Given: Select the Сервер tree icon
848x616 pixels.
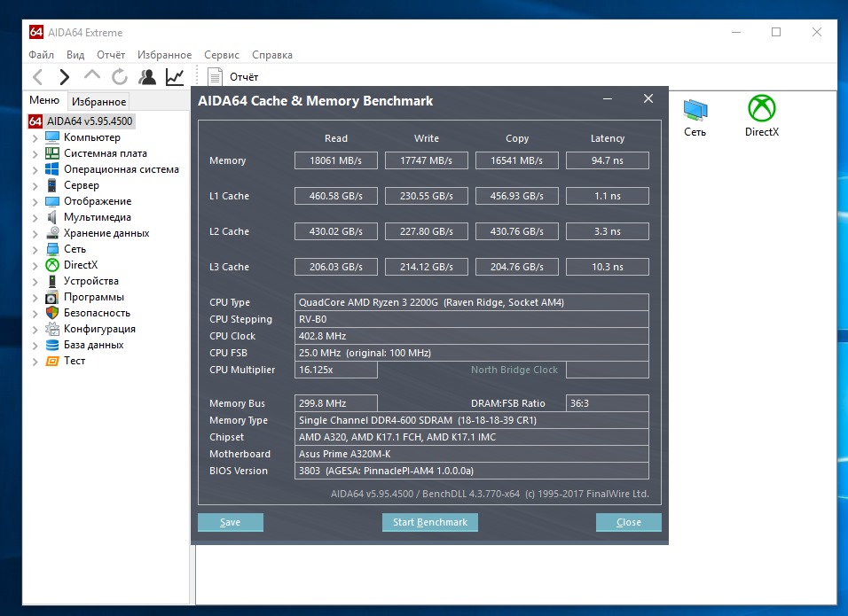Looking at the screenshot, I should tap(52, 184).
